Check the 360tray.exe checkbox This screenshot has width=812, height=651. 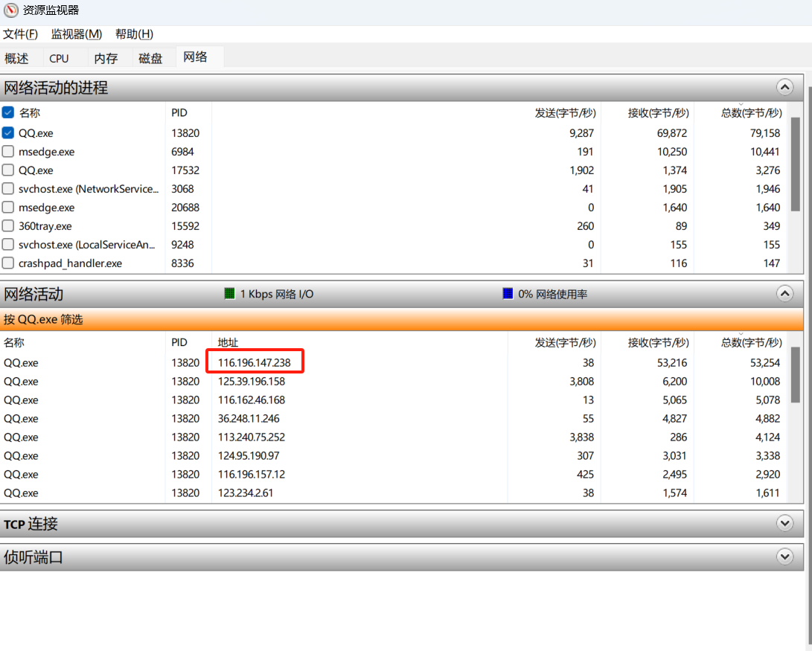point(7,225)
